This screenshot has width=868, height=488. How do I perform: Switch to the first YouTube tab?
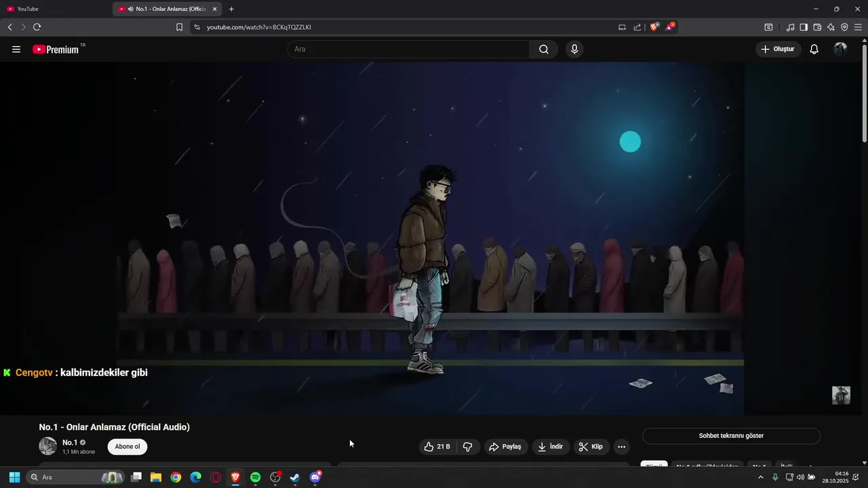click(56, 9)
